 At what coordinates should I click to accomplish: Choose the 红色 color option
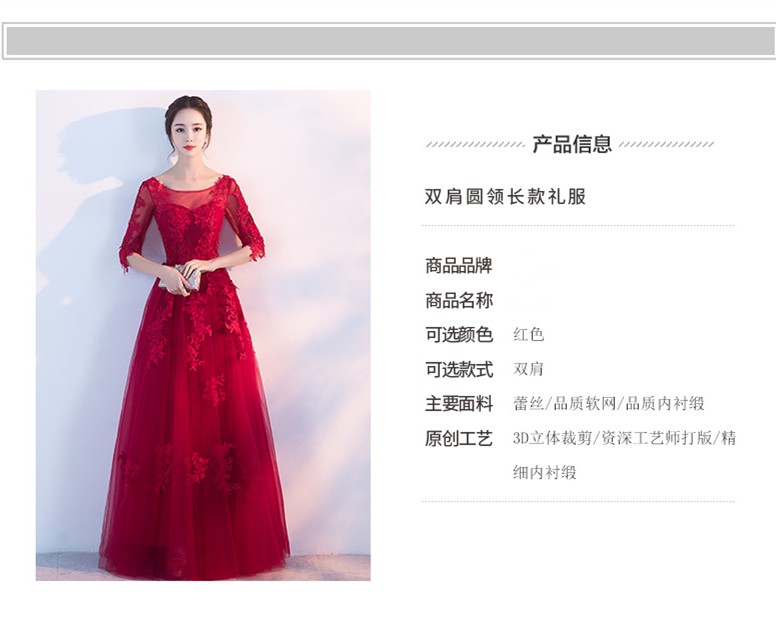pyautogui.click(x=529, y=335)
